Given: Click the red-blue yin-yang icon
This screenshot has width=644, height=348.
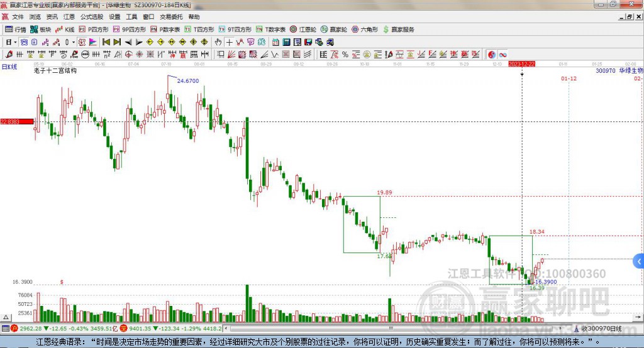Looking at the screenshot, I should pos(492,55).
